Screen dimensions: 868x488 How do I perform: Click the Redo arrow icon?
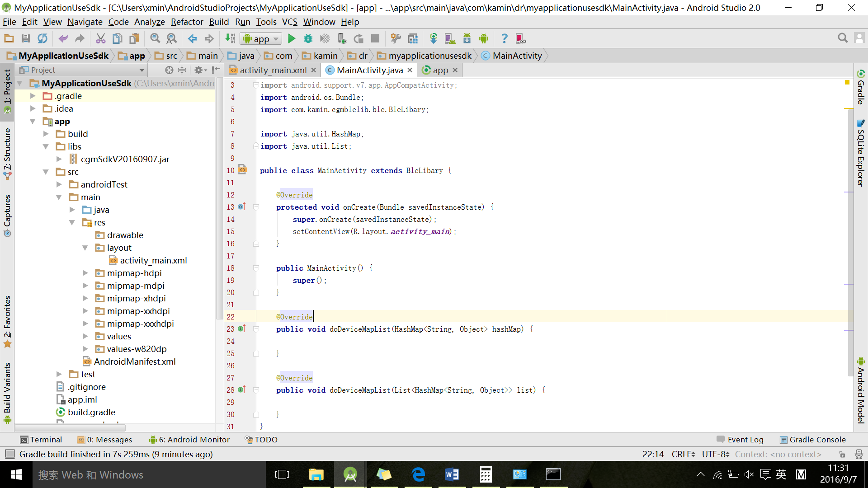[x=80, y=39]
